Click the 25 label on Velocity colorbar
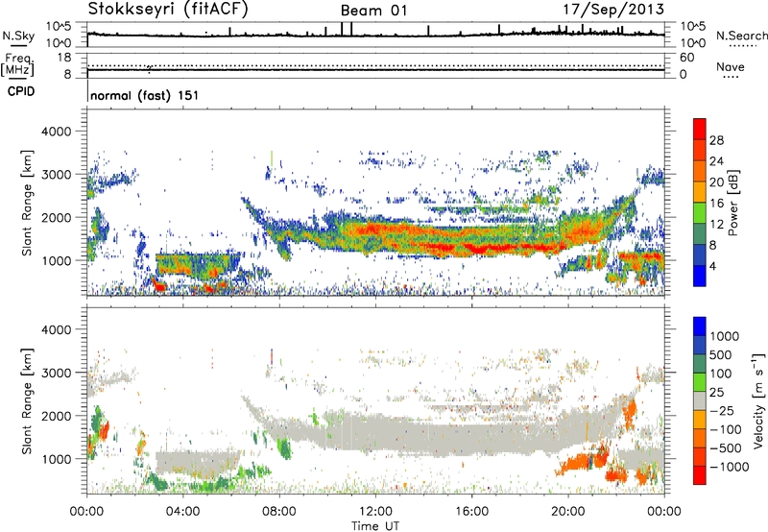This screenshot has height=532, width=768. point(716,393)
